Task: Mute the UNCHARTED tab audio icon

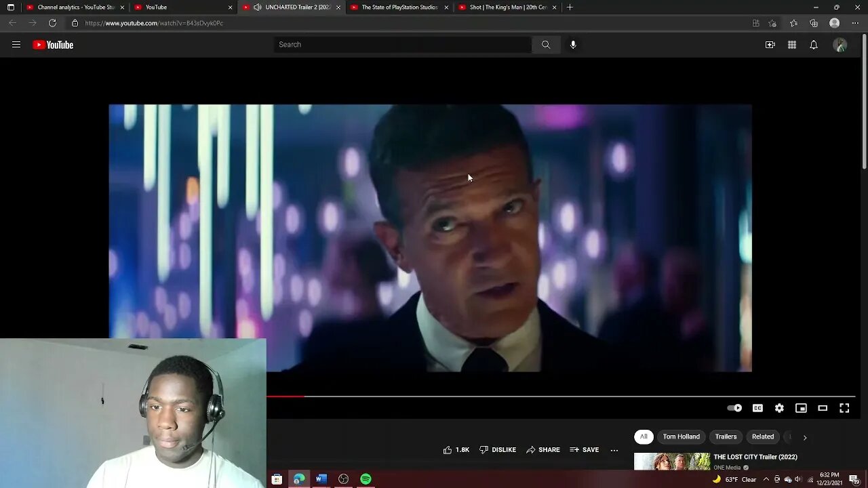Action: point(258,7)
